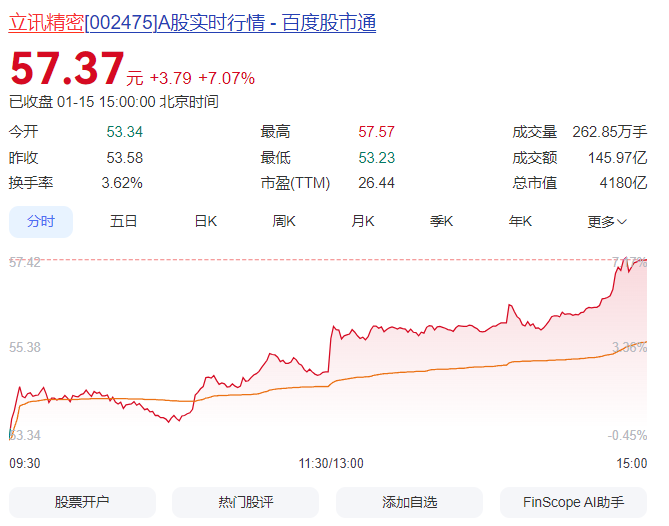Click the 总市值 value 4180亿
The width and height of the screenshot is (669, 526).
(x=623, y=183)
